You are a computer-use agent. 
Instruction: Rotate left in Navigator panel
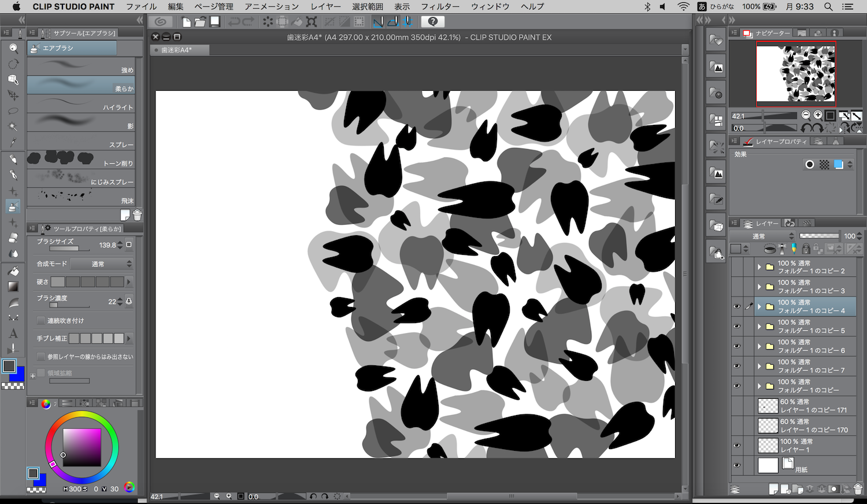click(806, 128)
